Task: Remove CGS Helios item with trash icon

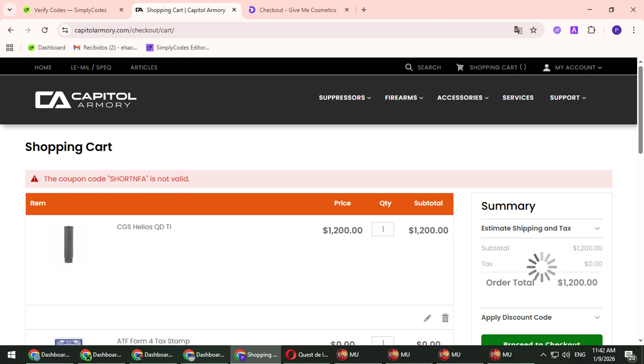Action: (445, 318)
